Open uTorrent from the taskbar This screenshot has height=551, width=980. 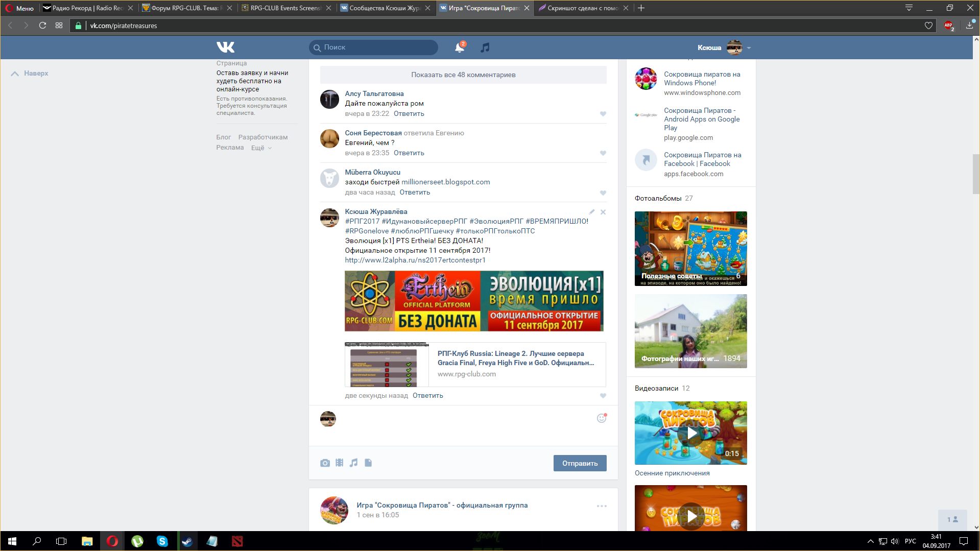click(x=137, y=541)
